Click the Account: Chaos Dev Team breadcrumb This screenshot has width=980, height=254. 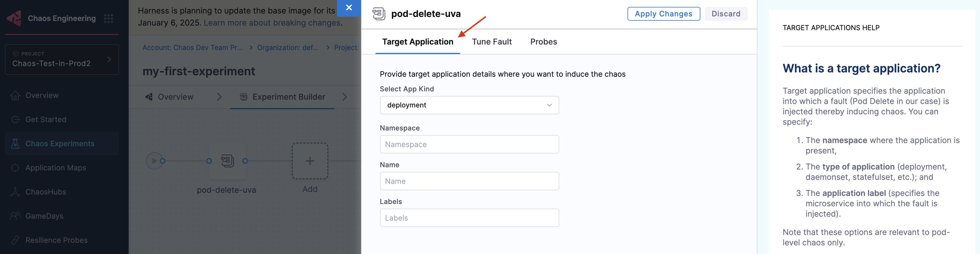point(192,48)
